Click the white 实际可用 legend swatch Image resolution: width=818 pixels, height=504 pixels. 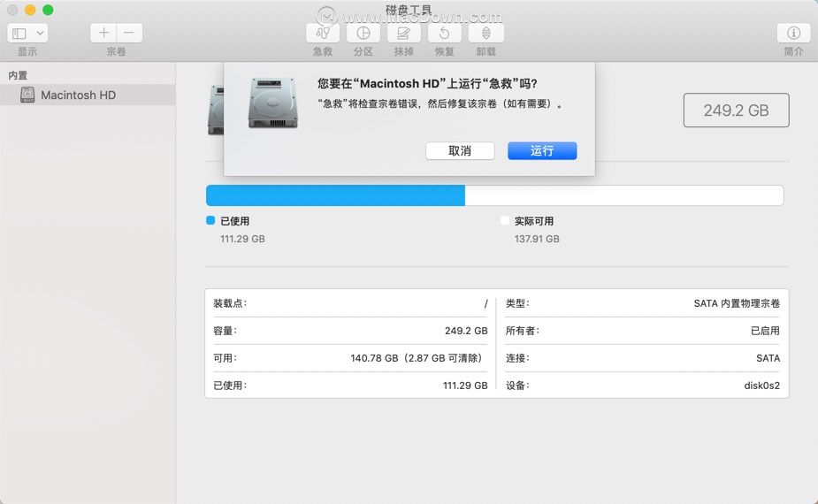(504, 220)
